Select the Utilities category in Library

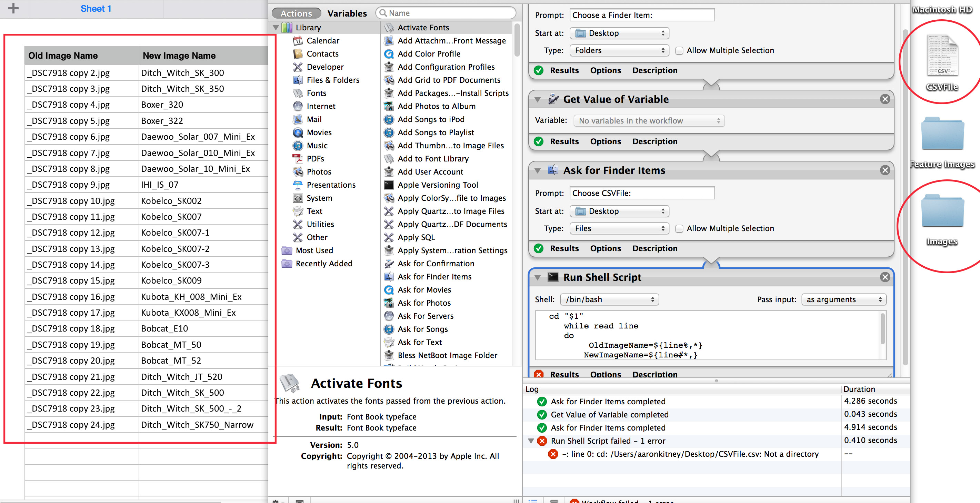tap(320, 224)
